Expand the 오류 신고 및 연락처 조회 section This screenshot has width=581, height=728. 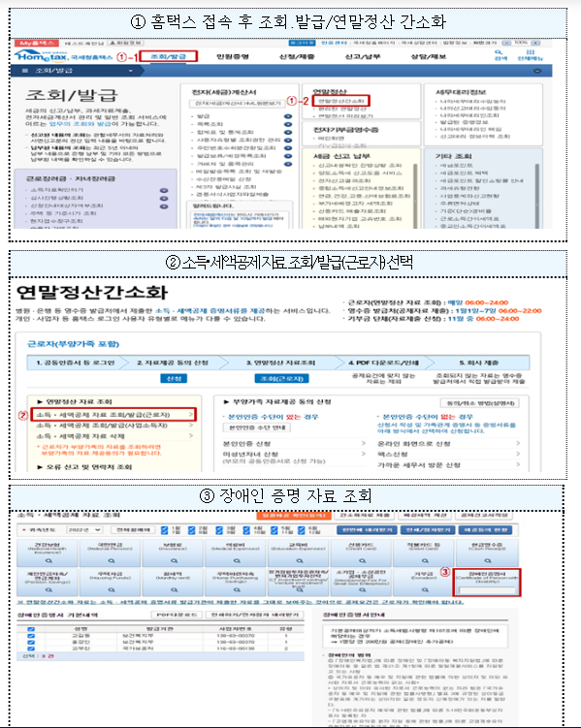[85, 467]
